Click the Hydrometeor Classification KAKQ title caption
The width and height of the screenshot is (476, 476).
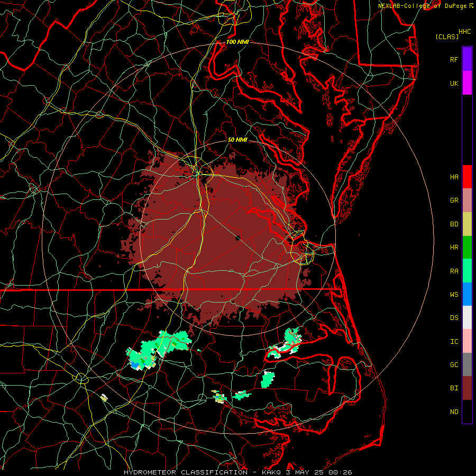click(x=237, y=472)
